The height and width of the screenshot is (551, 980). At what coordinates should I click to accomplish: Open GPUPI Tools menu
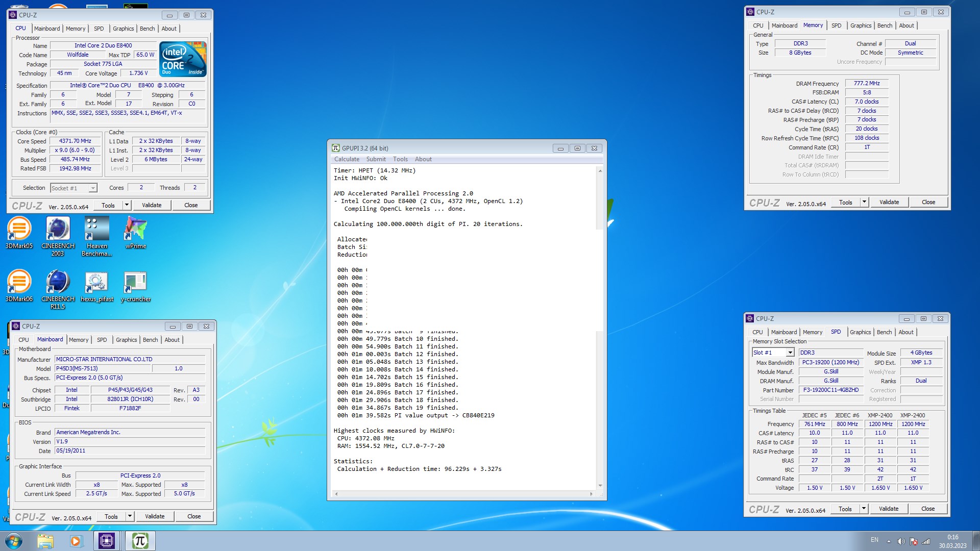400,159
